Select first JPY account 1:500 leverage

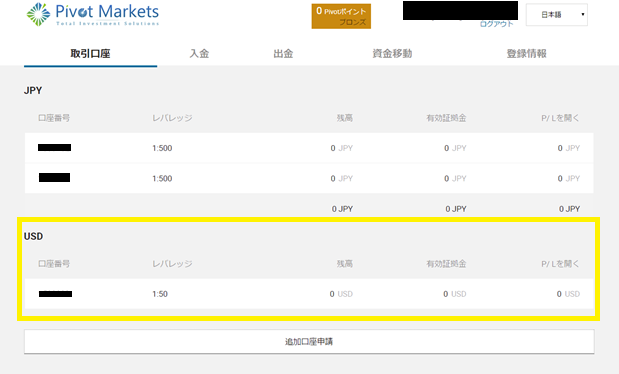click(x=162, y=148)
